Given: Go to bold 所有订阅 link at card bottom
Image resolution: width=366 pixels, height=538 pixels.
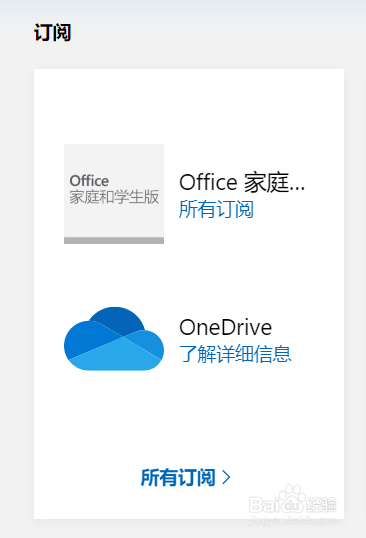Looking at the screenshot, I should click(178, 477).
